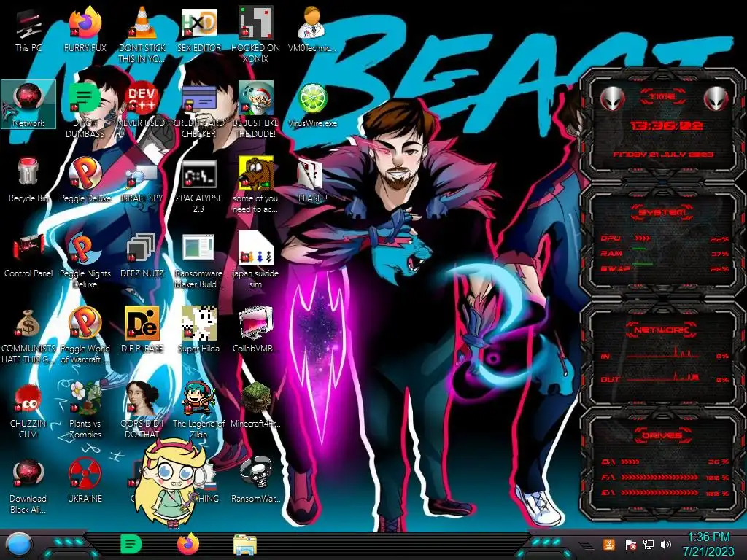This screenshot has width=747, height=560.
Task: Open the VLC cone desktop shortcut
Action: 142,36
